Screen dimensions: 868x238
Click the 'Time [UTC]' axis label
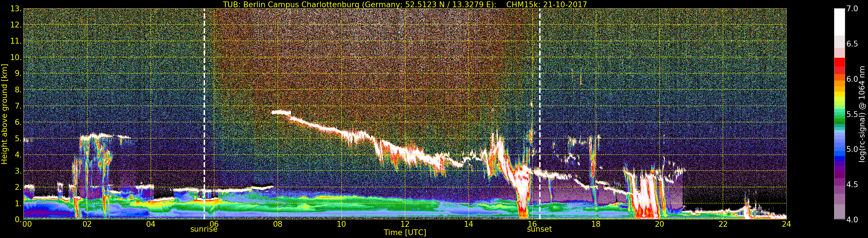[405, 233]
